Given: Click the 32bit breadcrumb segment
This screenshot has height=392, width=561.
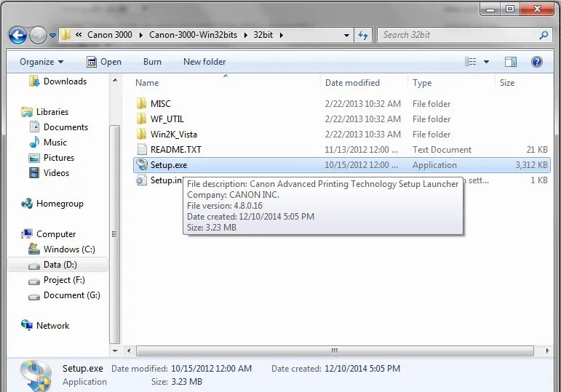Looking at the screenshot, I should tap(263, 35).
